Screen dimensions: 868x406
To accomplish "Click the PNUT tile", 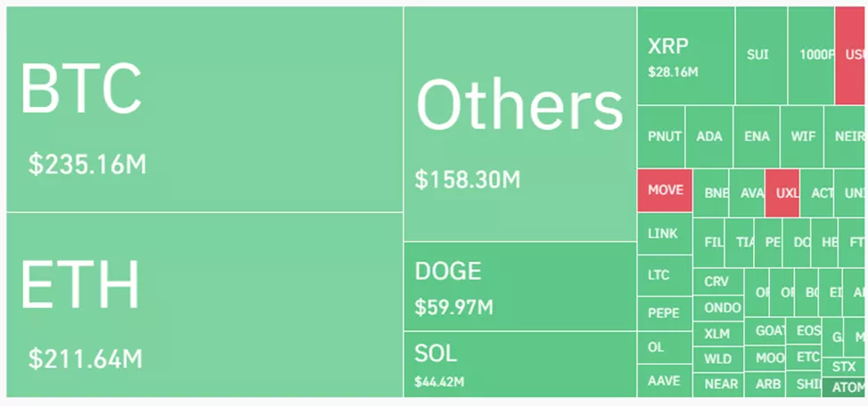I will pyautogui.click(x=664, y=137).
